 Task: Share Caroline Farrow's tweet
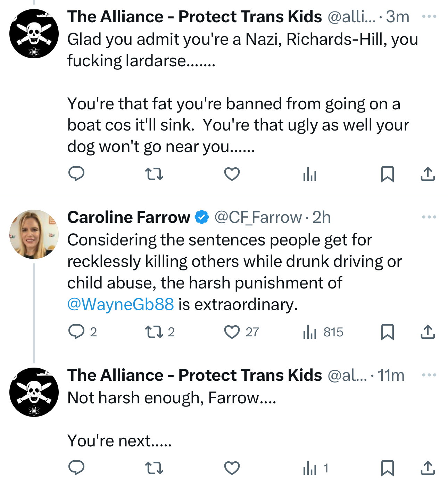(428, 332)
